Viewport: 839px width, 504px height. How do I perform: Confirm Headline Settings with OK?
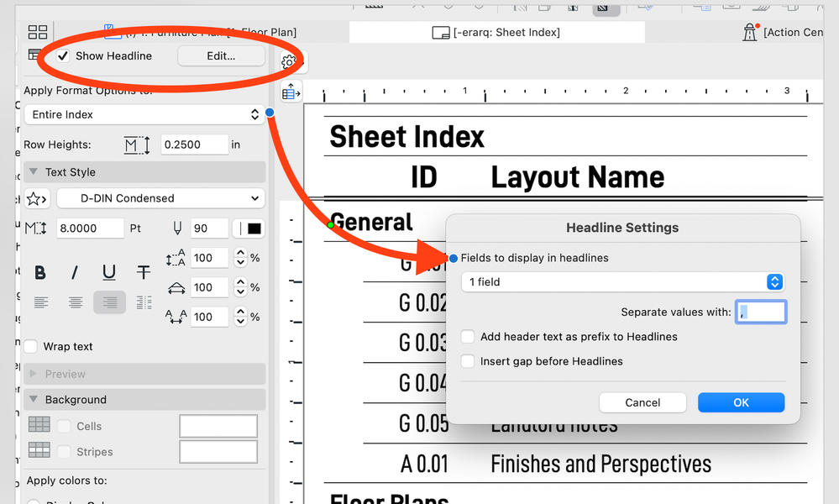click(x=741, y=403)
